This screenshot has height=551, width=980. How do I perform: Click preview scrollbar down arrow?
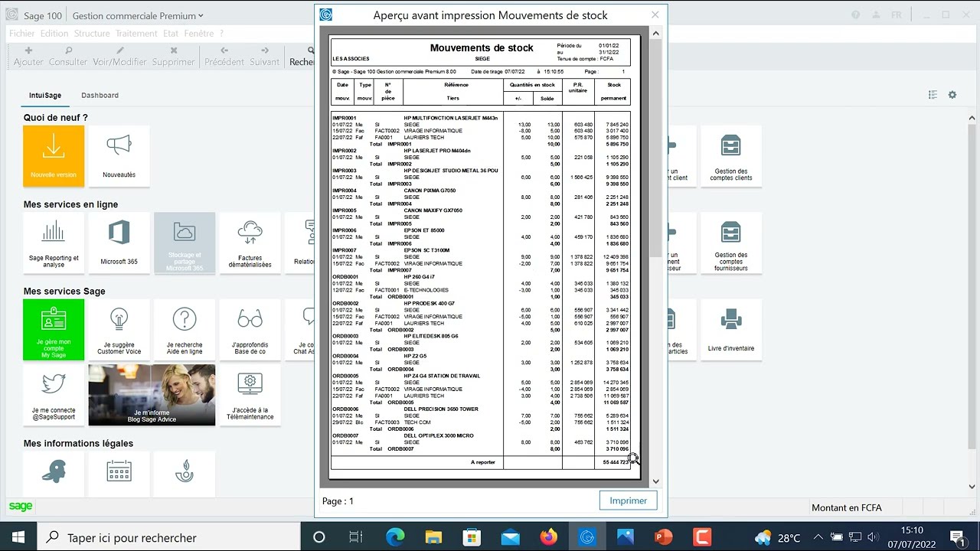click(x=655, y=481)
